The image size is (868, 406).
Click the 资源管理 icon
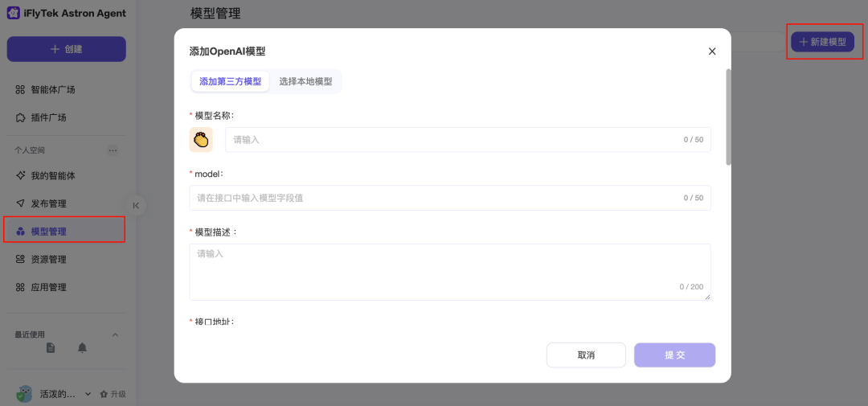20,259
